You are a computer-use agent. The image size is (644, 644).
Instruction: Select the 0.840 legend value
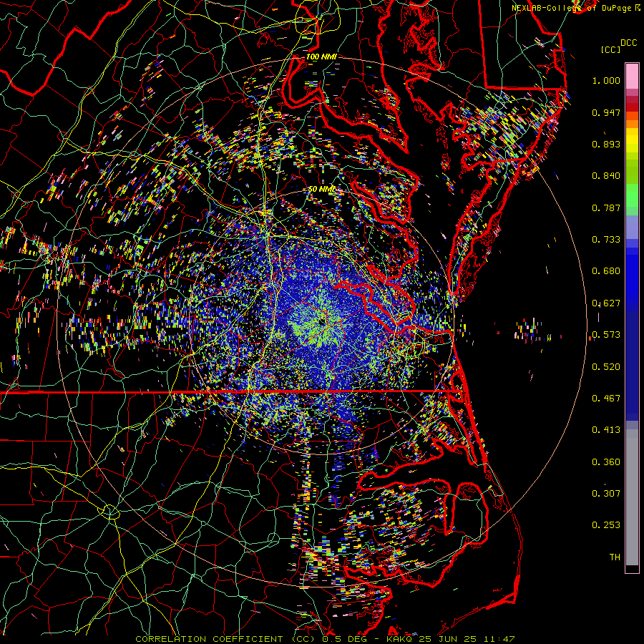coord(606,176)
